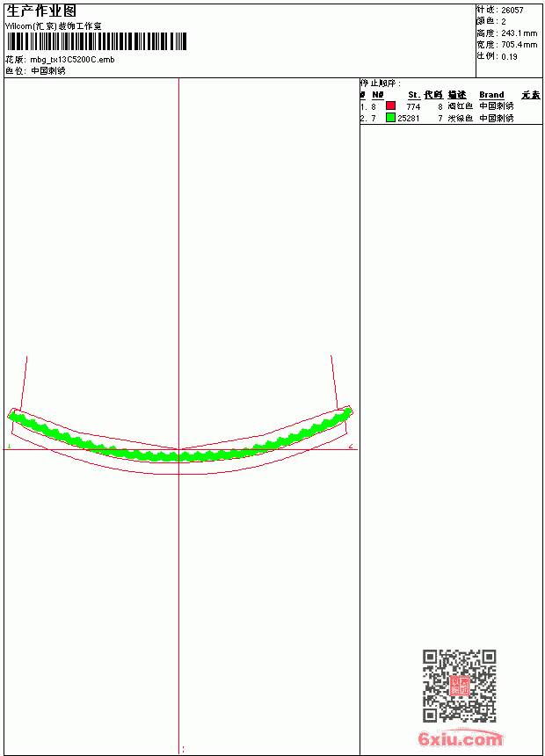The width and height of the screenshot is (545, 756).
Task: Click the St. column header
Action: point(414,95)
